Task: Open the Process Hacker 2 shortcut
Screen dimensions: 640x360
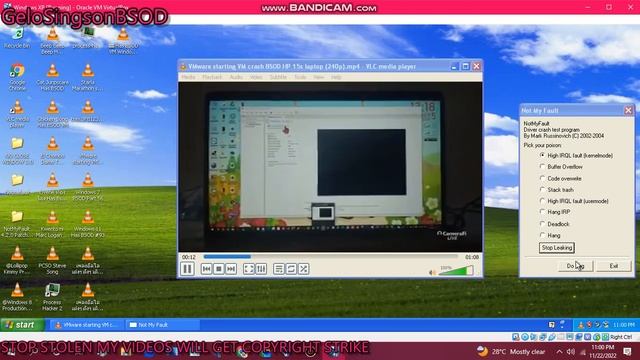Action: click(x=52, y=297)
